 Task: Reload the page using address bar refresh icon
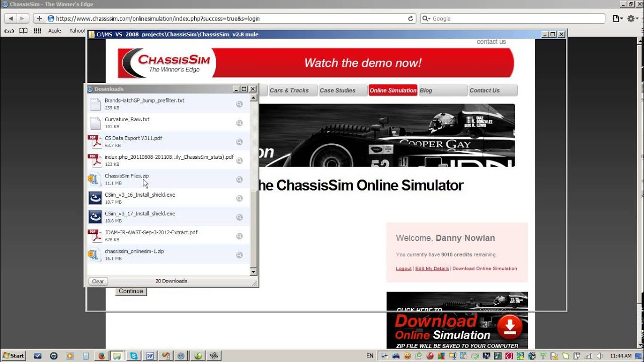point(411,19)
